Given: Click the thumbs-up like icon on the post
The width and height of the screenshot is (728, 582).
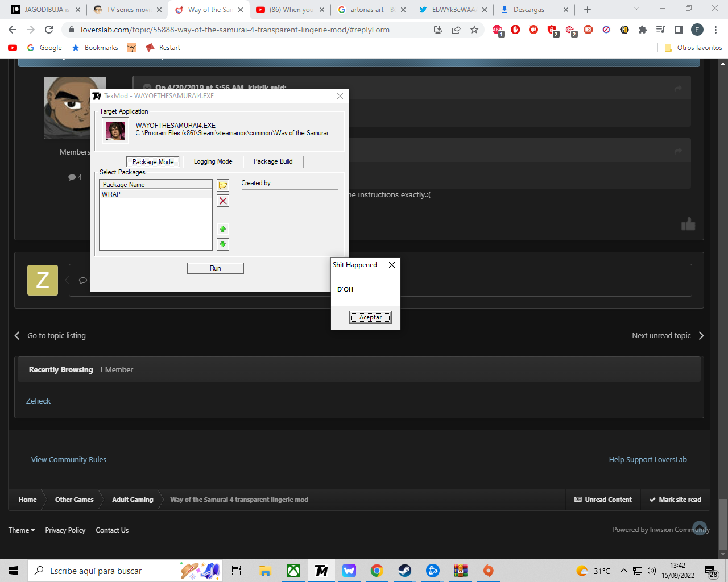Looking at the screenshot, I should tap(688, 224).
